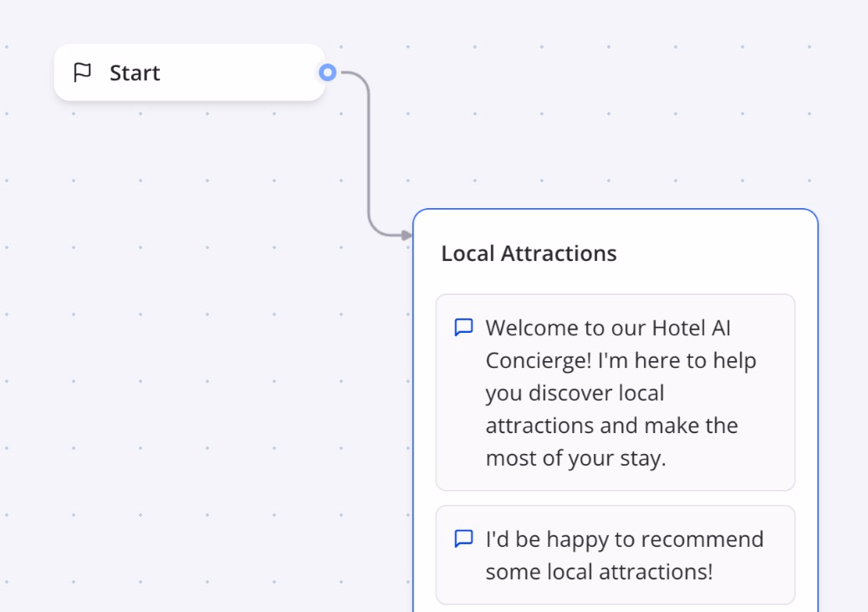Click the arrowhead entering the Local Attractions node

point(406,236)
